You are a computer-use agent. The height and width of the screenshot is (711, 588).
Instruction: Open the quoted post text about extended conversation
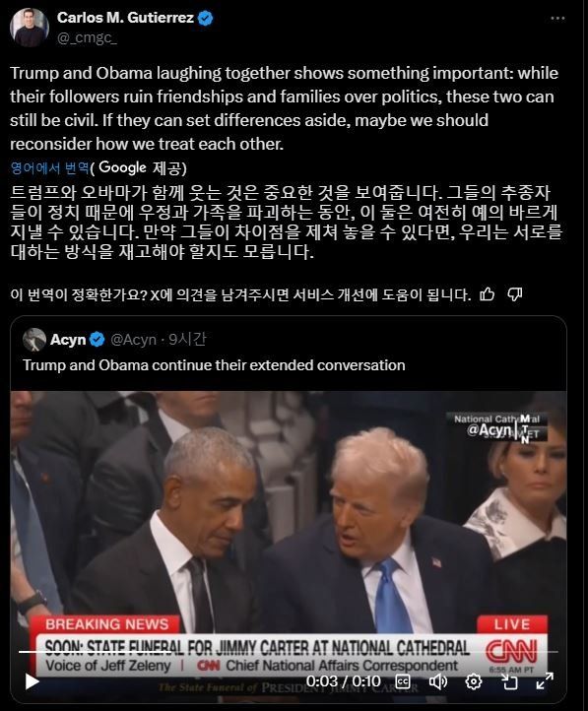pyautogui.click(x=214, y=365)
